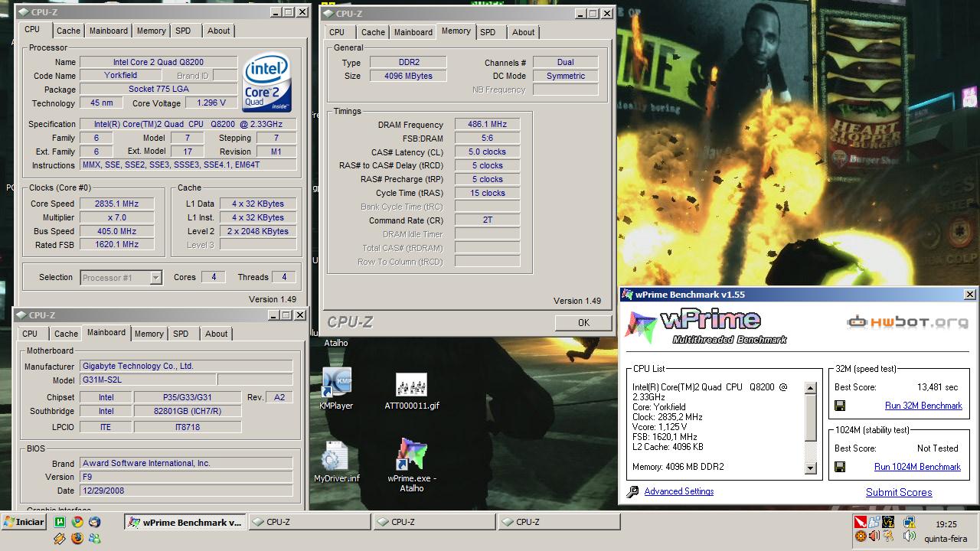Switch to Cache tab in the Processor CPU-Z window
This screenshot has width=980, height=551.
(68, 31)
